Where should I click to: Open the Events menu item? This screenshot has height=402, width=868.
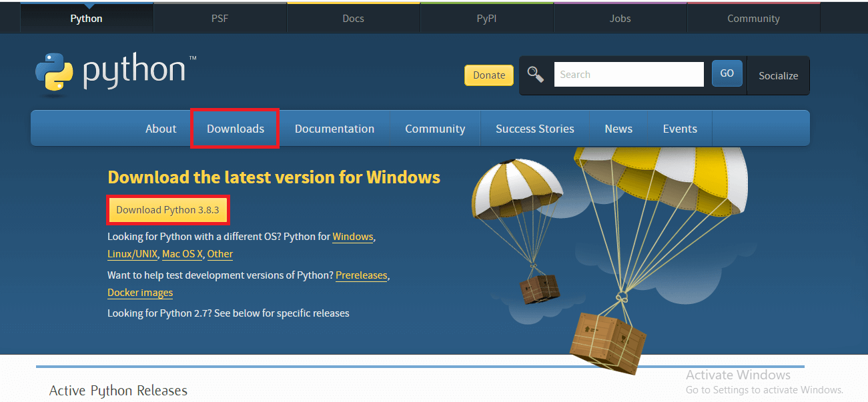tap(680, 129)
